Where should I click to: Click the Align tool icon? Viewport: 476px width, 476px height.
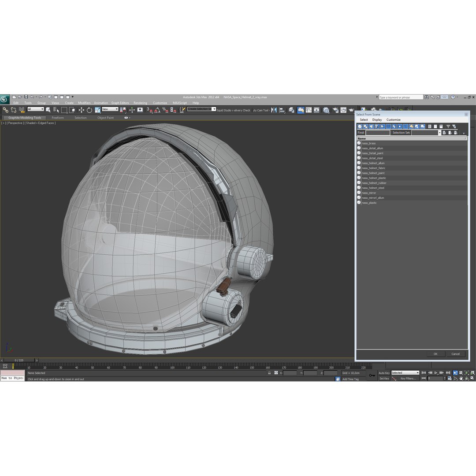pos(282,110)
